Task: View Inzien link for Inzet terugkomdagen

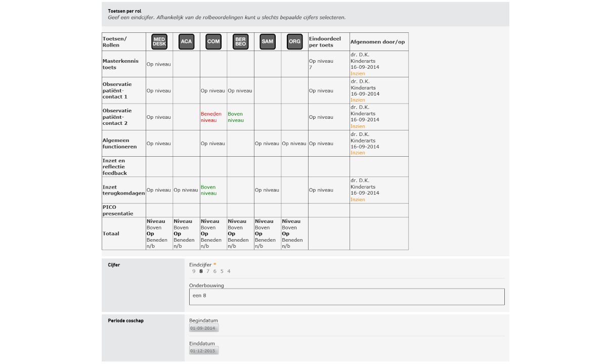Action: [358, 200]
